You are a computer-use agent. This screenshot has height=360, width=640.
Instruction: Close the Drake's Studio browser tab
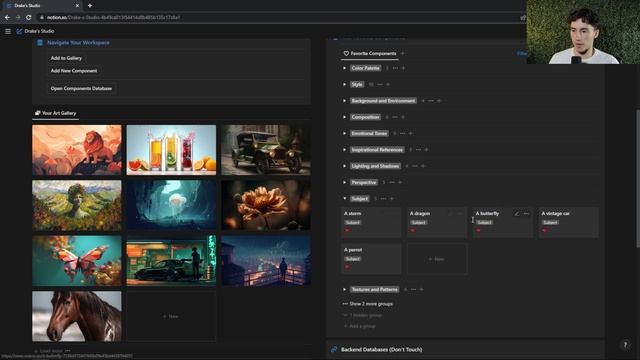pos(77,6)
